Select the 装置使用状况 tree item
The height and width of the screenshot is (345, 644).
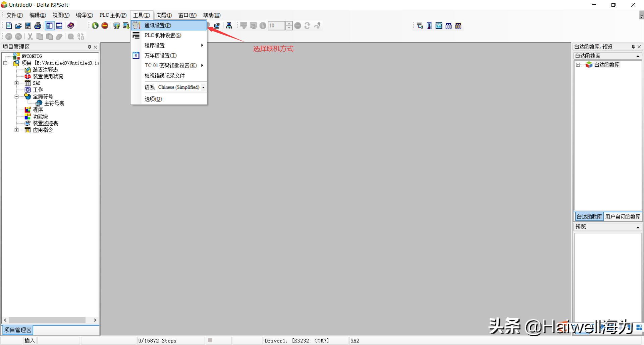pos(48,76)
